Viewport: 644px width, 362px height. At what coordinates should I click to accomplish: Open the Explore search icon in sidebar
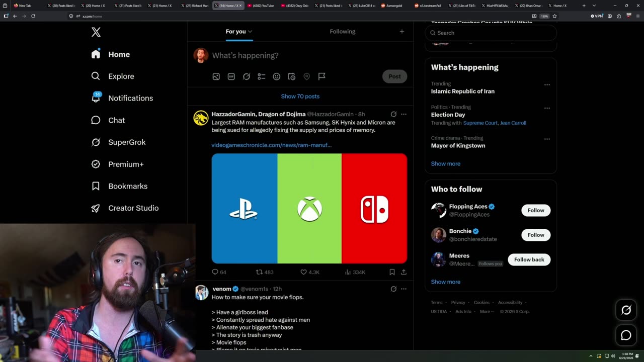(x=96, y=76)
